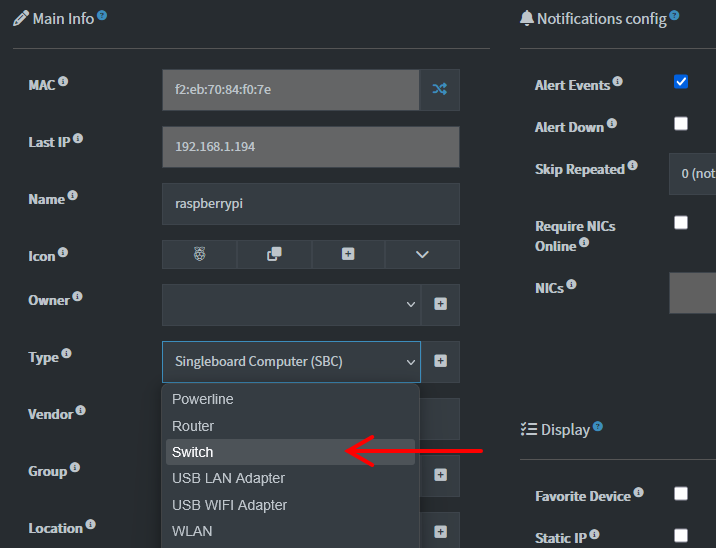Viewport: 716px width, 548px height.
Task: Click the Last IP input field
Action: [x=310, y=146]
